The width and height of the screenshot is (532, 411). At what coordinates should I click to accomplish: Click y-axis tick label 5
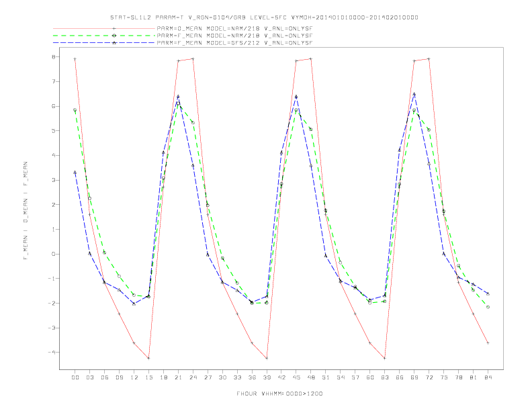point(54,130)
